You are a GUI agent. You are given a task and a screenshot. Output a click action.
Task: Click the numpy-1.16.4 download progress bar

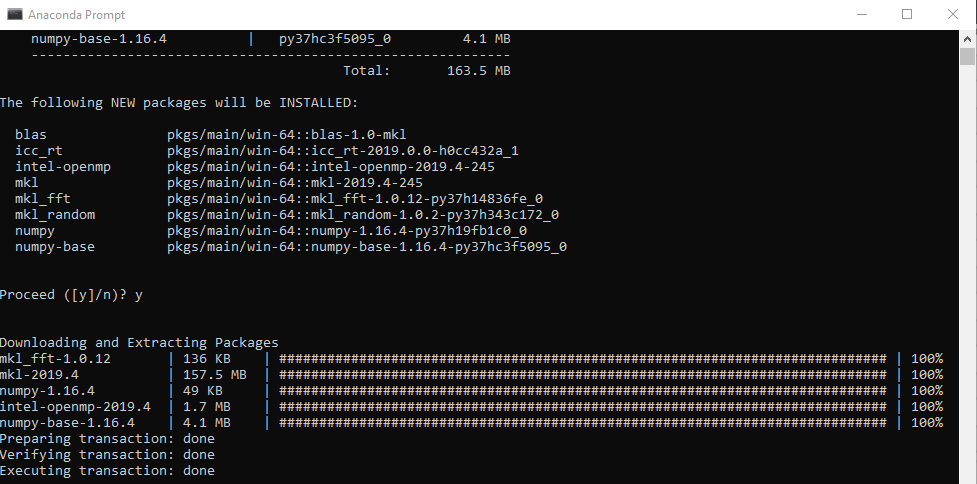pos(583,391)
